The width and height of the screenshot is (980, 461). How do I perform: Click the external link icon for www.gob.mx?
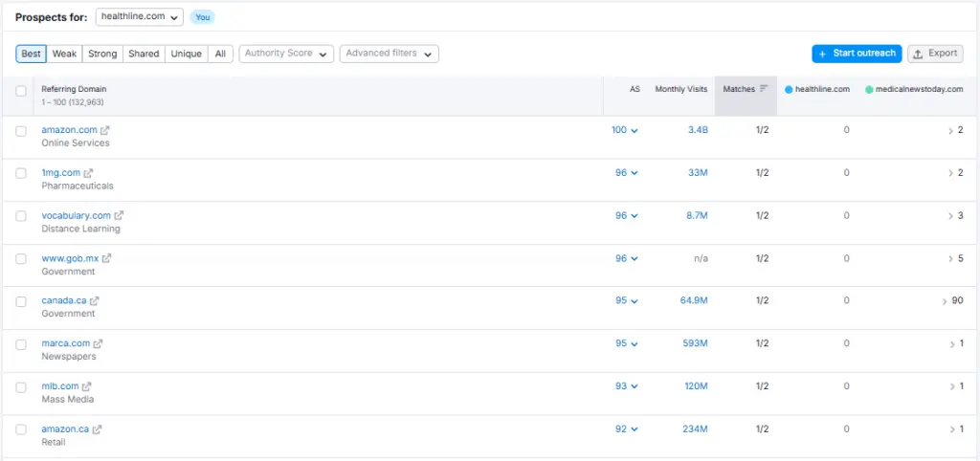tap(107, 258)
